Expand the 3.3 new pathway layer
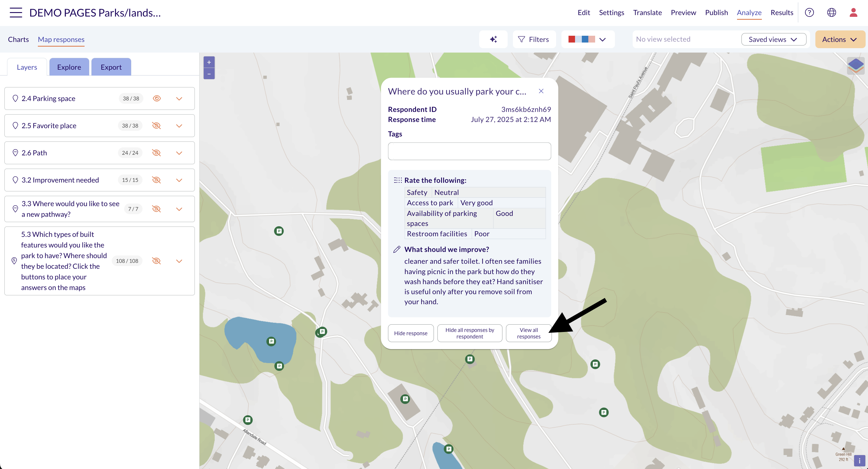 coord(179,209)
